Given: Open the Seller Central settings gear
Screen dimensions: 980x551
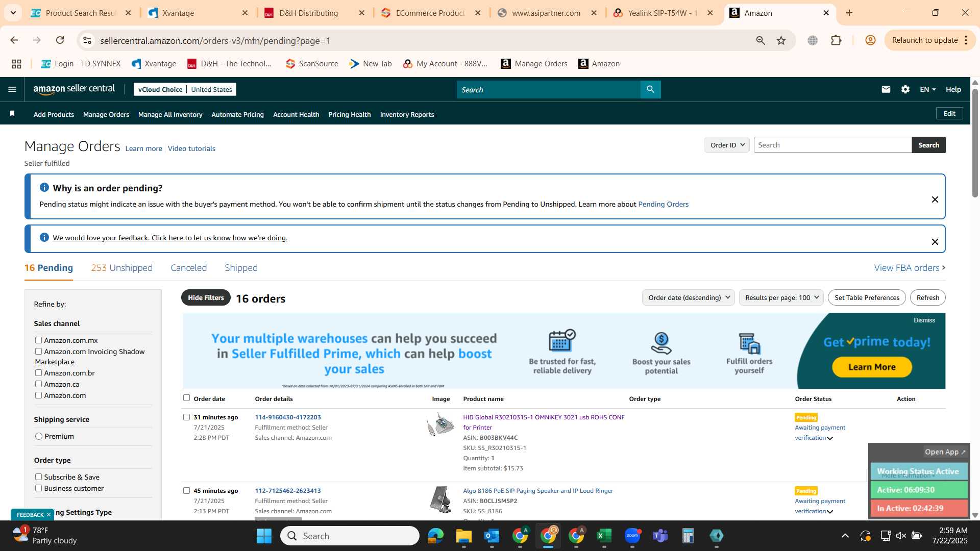Looking at the screenshot, I should tap(905, 89).
